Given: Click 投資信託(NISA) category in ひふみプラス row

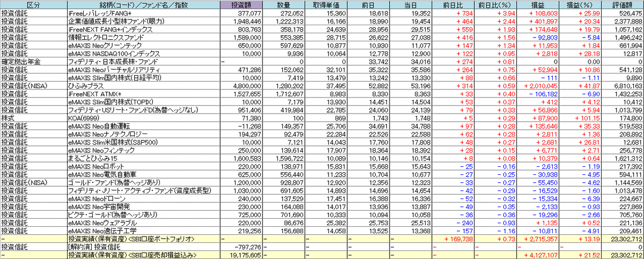Looking at the screenshot, I should coord(33,86).
